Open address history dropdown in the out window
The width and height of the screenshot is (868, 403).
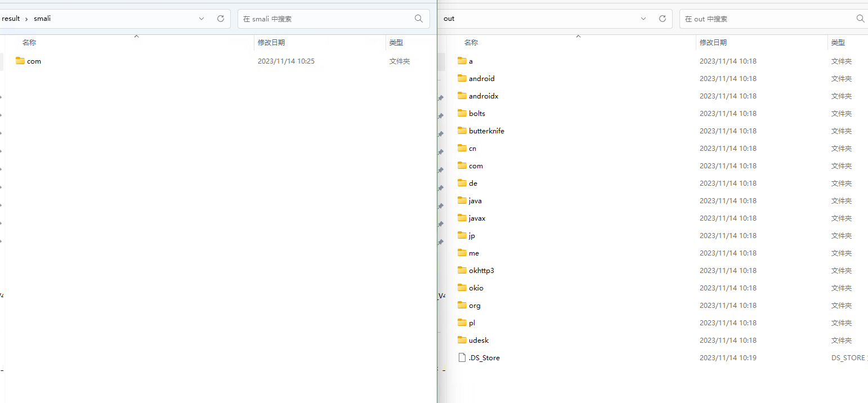coord(643,19)
